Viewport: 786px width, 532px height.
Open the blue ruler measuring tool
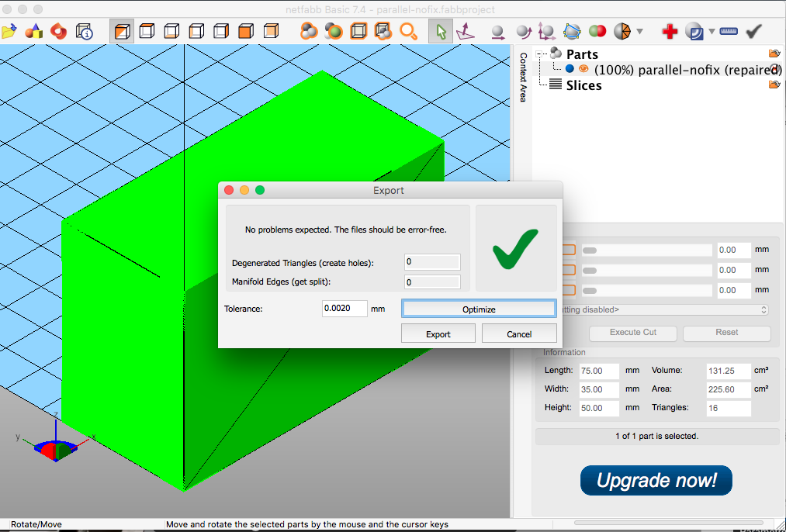tap(729, 32)
